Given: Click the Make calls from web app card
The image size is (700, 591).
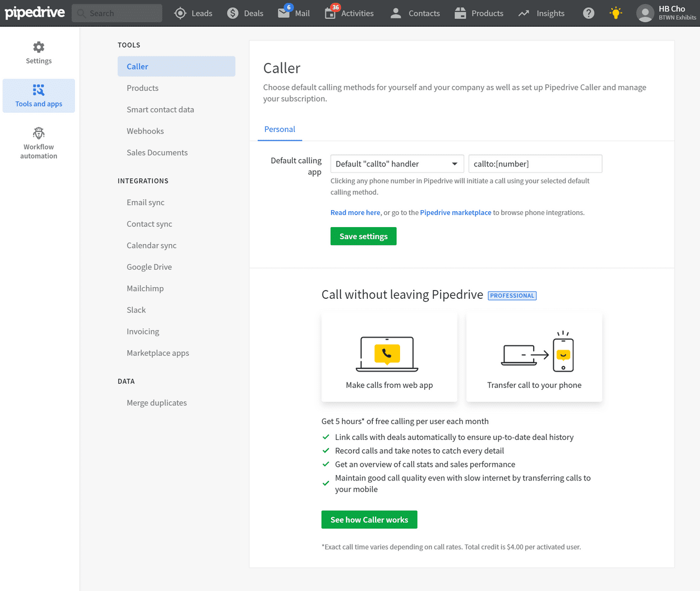Looking at the screenshot, I should point(389,357).
